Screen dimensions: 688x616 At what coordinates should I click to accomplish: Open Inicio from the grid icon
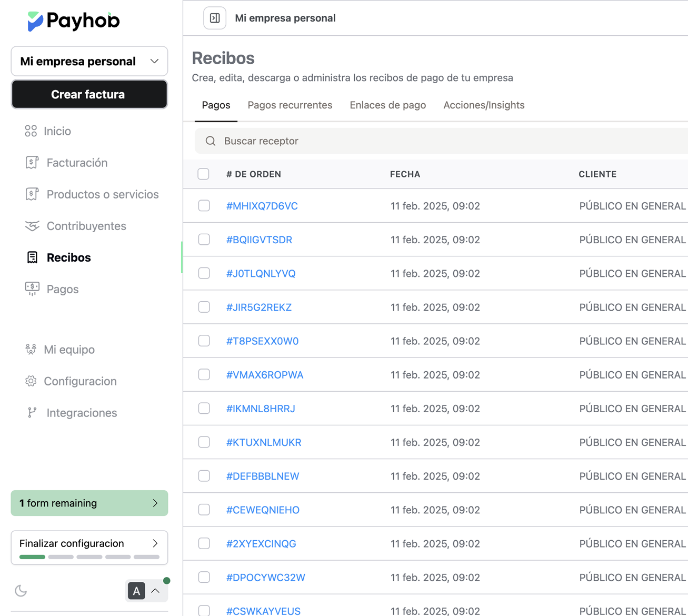(x=31, y=131)
